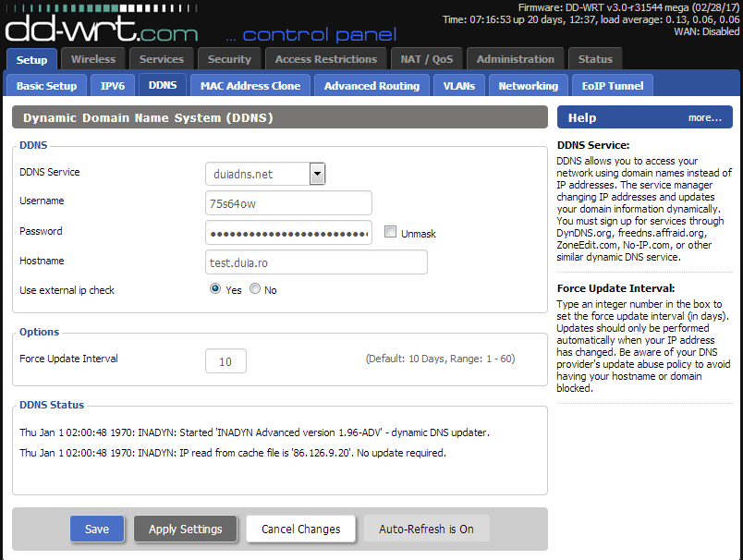Select No for external ip check

255,288
